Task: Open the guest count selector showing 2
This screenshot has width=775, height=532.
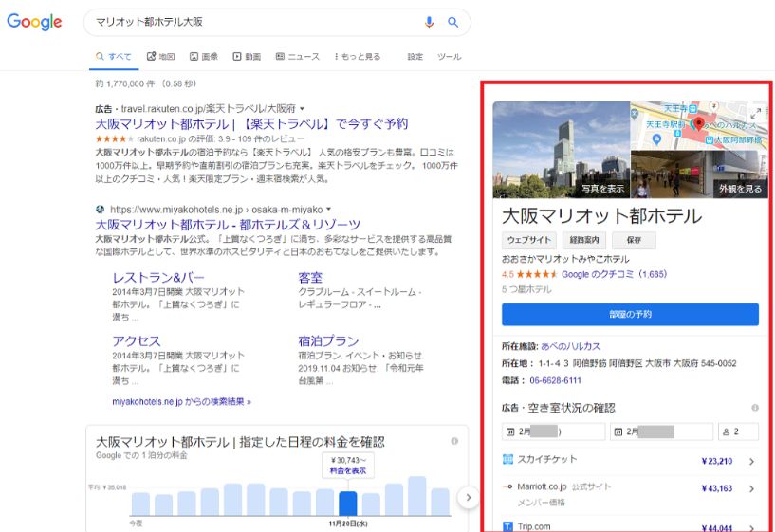Action: tap(738, 431)
